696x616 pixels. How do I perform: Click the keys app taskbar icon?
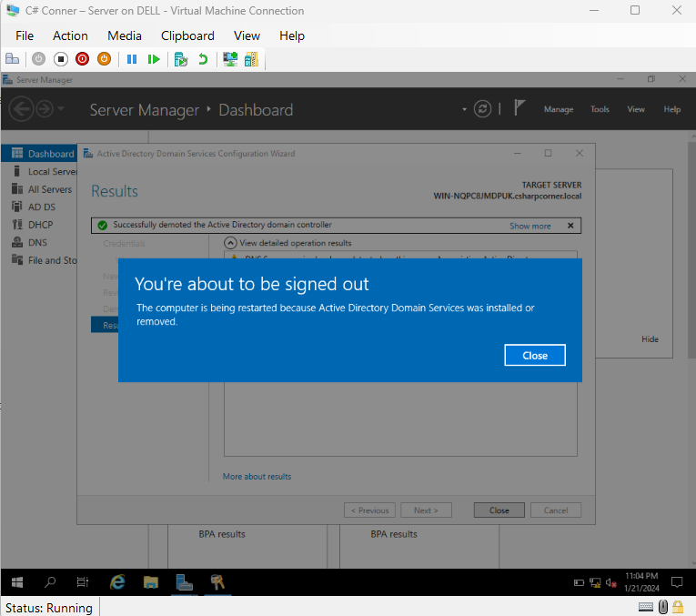click(217, 581)
